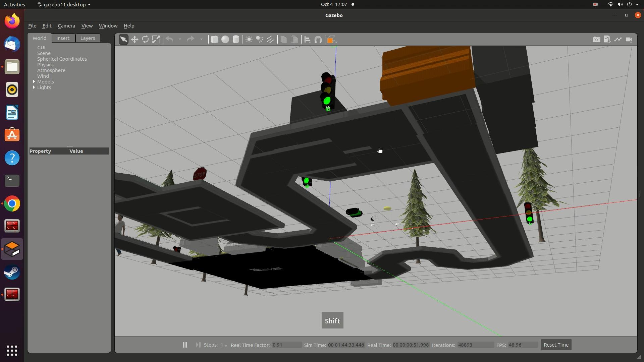Click the paste icon in toolbar
The image size is (644, 362).
pos(294,40)
